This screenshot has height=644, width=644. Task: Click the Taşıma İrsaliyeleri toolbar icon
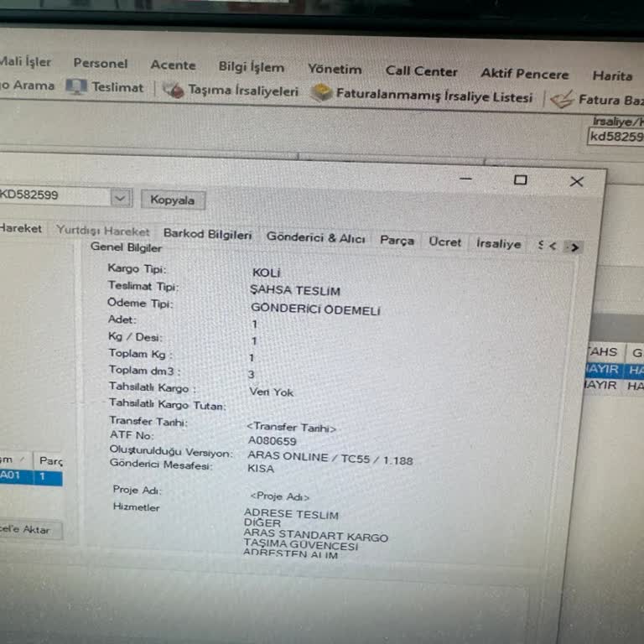click(173, 90)
